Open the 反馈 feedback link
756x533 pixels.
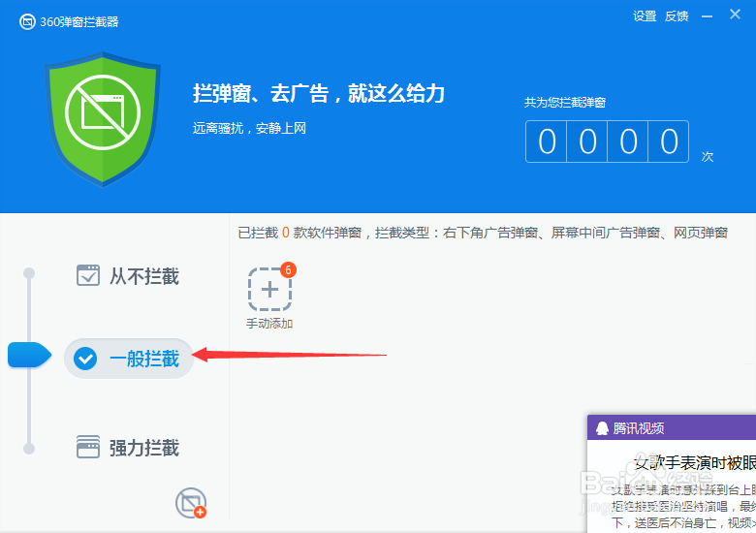pos(677,16)
